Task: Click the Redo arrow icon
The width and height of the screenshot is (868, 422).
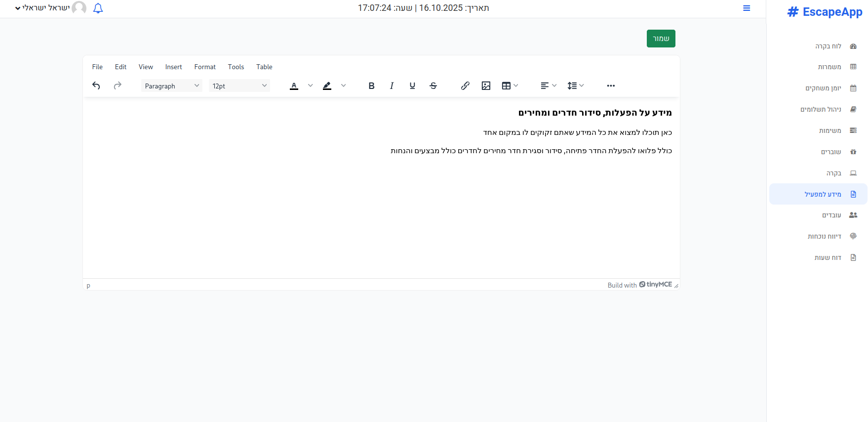Action: coord(118,86)
